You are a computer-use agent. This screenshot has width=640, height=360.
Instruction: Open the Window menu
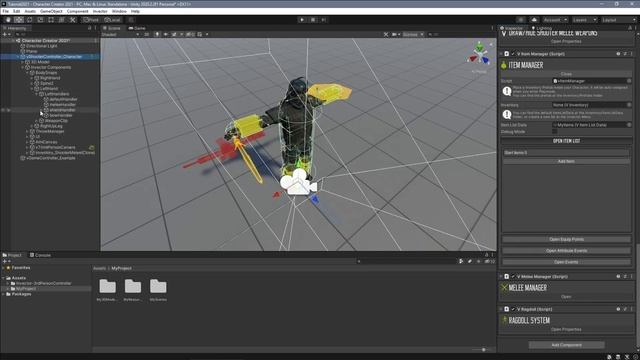tap(119, 11)
